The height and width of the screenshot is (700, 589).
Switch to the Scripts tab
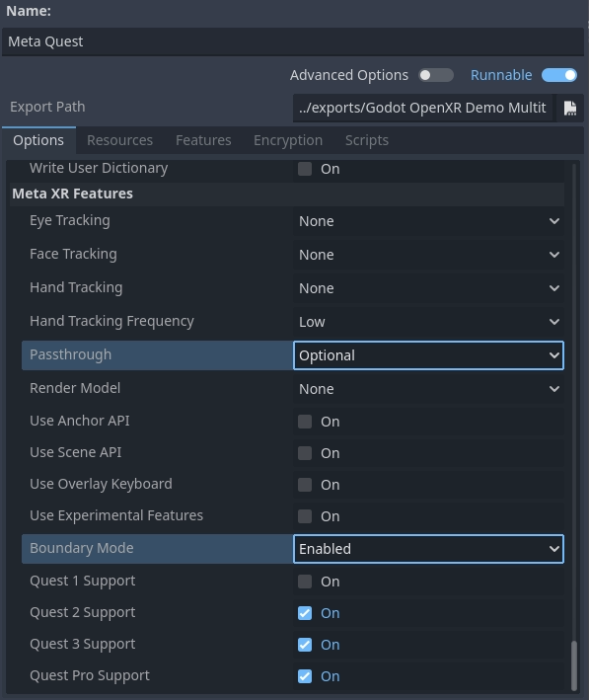tap(367, 140)
